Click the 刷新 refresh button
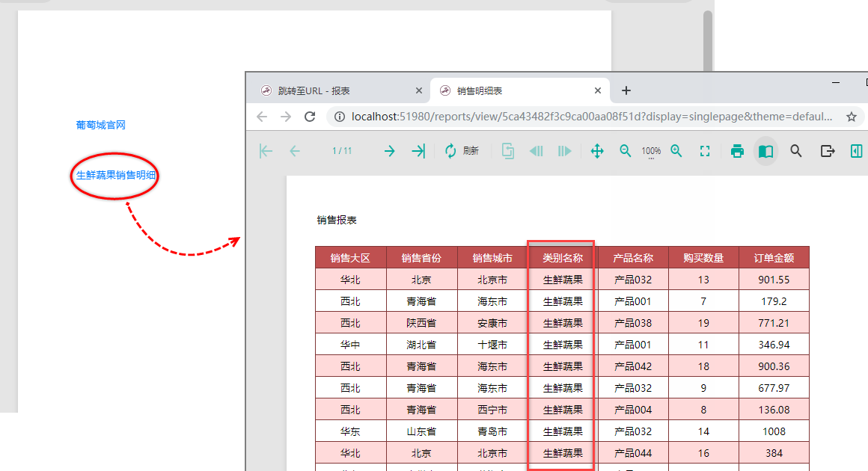The image size is (868, 471). 461,151
